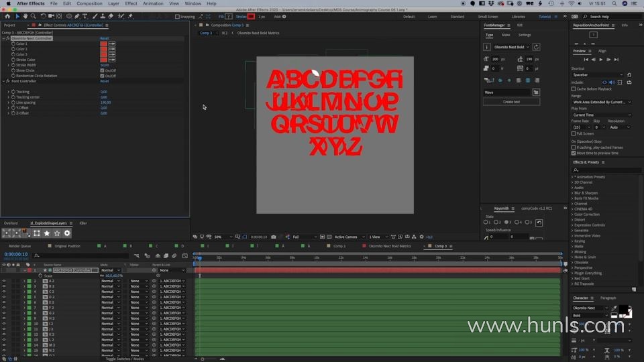Select the Zoom magnifier tool
The image size is (644, 362).
click(34, 16)
